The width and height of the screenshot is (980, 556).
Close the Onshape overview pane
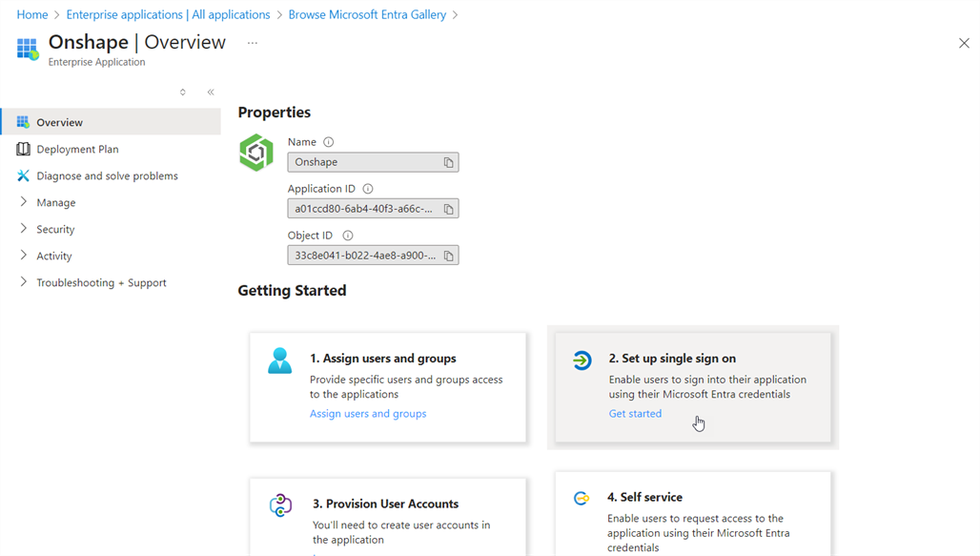pos(964,43)
